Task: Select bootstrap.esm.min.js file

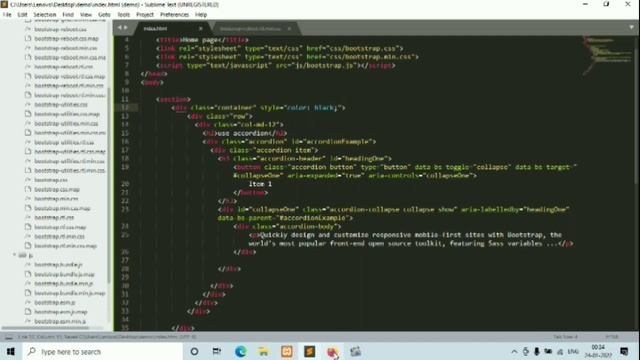Action: click(60, 322)
